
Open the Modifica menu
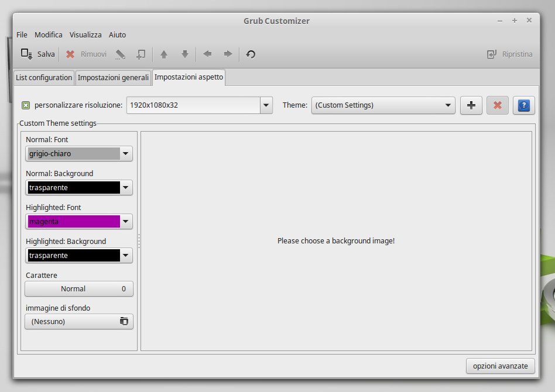click(x=49, y=35)
